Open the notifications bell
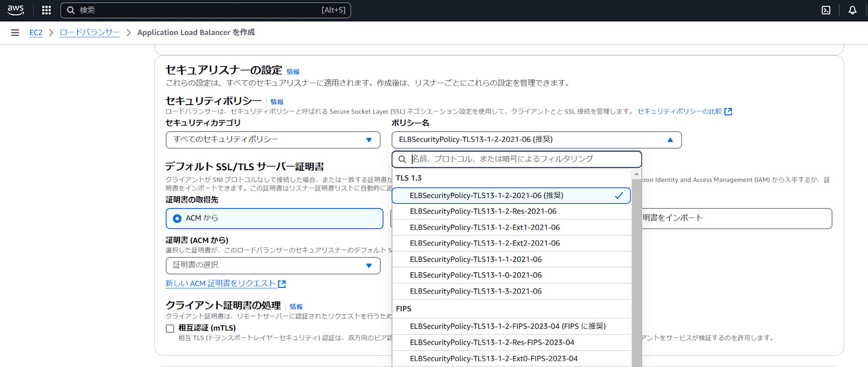The width and height of the screenshot is (868, 367). coord(852,10)
